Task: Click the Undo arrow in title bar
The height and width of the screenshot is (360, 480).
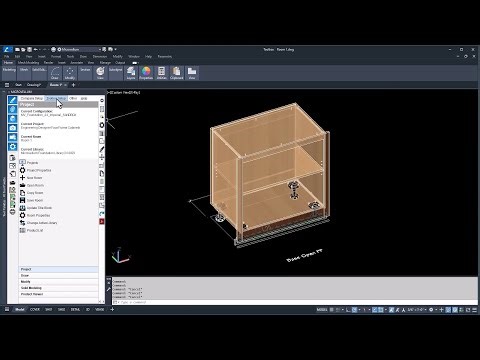Action: (36, 49)
